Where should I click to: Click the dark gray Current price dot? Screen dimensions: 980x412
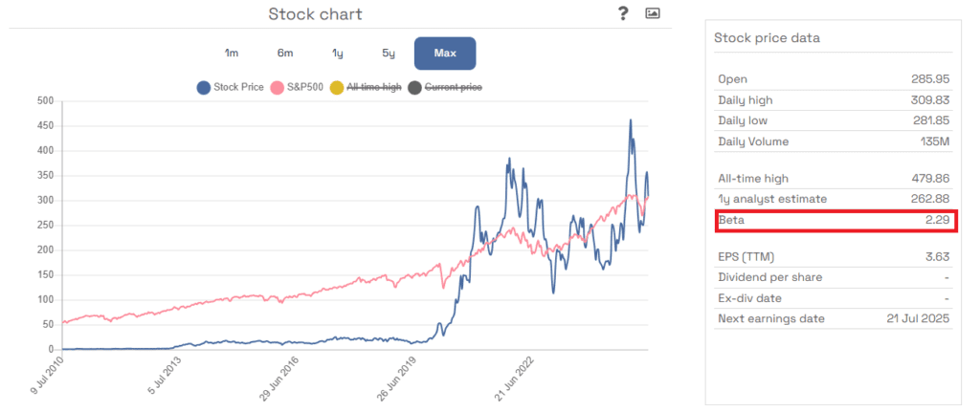(x=413, y=88)
